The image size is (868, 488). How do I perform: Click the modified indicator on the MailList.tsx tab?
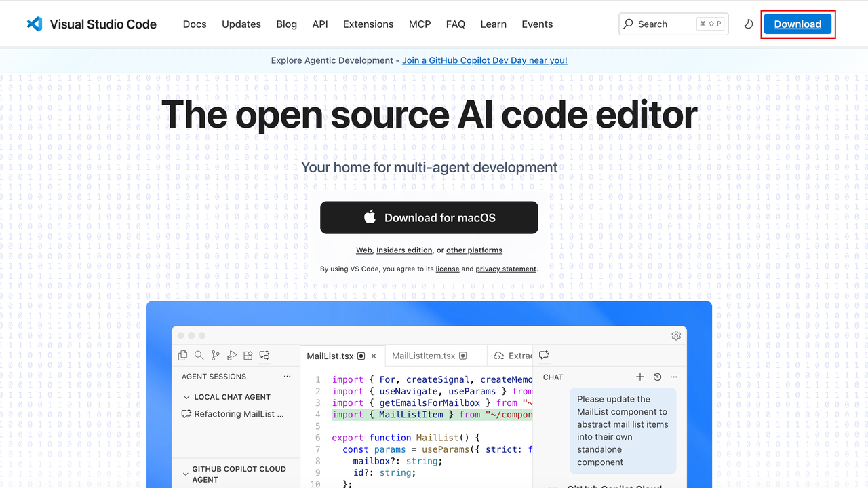361,356
